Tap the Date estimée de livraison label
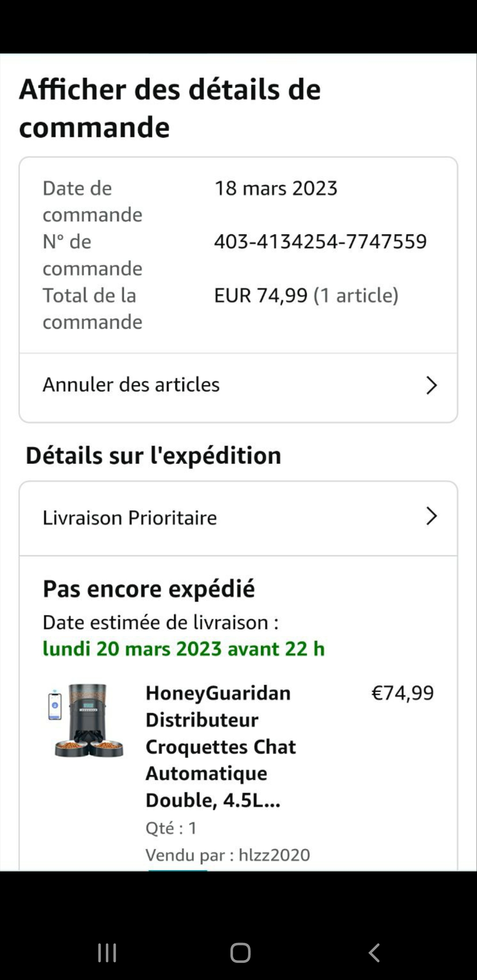Image resolution: width=477 pixels, height=980 pixels. click(160, 622)
